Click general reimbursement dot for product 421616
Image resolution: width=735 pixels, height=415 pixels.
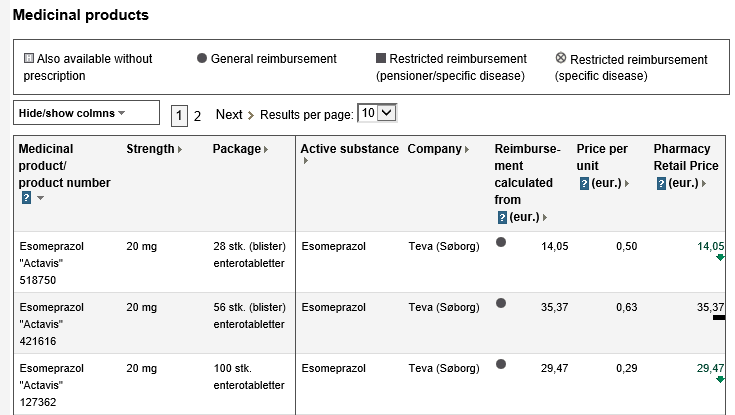[x=501, y=303]
